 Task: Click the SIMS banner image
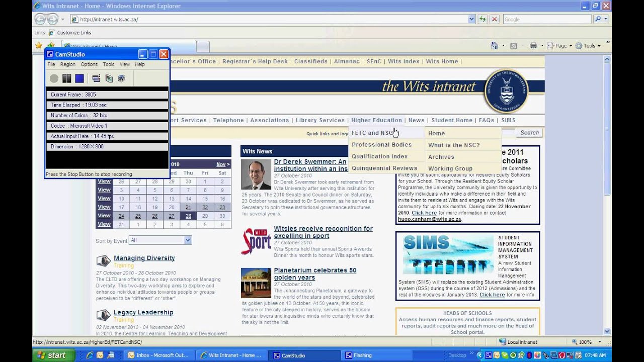pyautogui.click(x=448, y=254)
